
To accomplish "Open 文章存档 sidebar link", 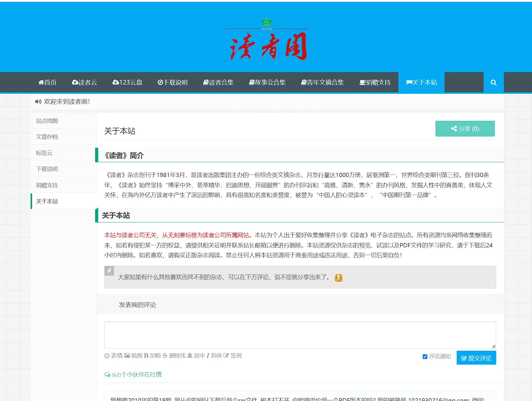I will (47, 137).
